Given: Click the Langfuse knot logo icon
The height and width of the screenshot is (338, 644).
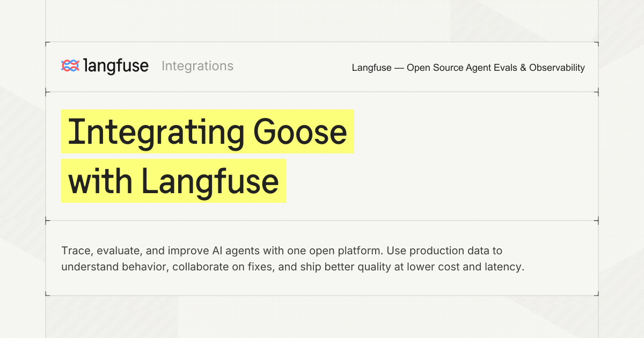Looking at the screenshot, I should tap(70, 66).
